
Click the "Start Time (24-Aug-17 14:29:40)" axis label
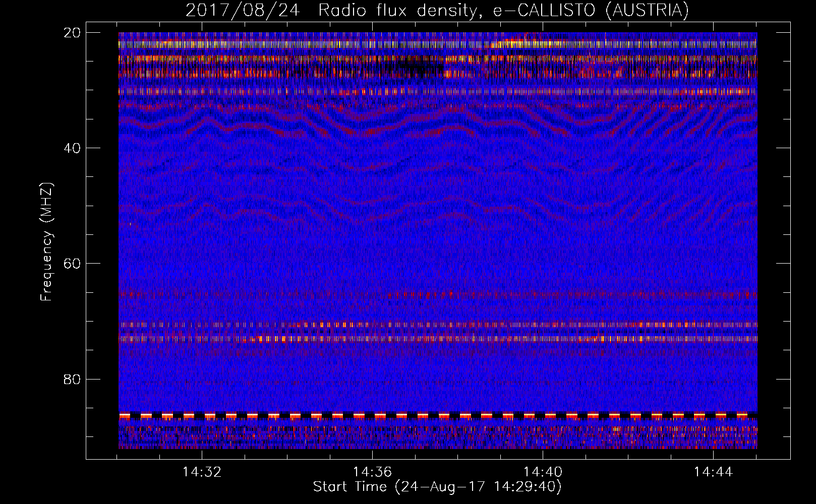pyautogui.click(x=437, y=487)
